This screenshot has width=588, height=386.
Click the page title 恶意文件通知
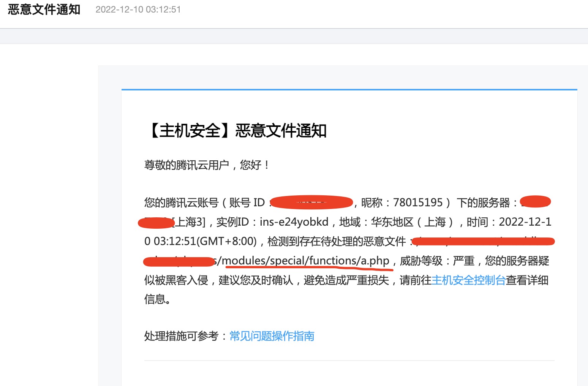click(44, 9)
